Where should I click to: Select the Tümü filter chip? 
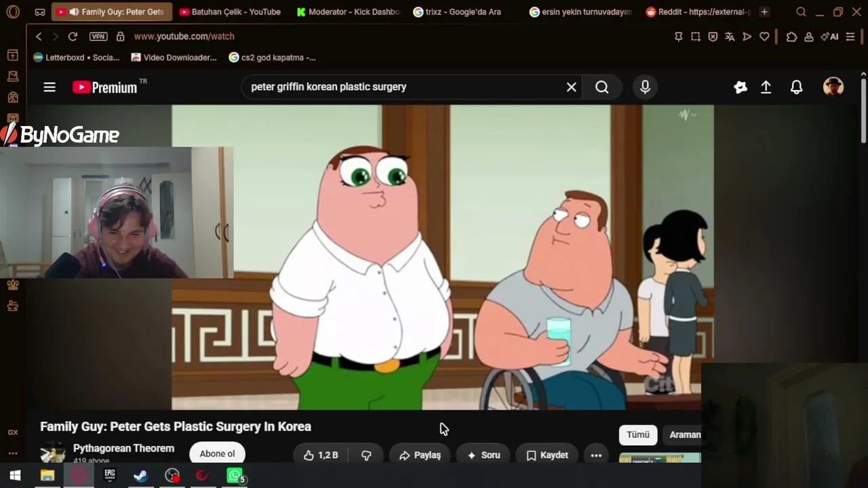[638, 435]
